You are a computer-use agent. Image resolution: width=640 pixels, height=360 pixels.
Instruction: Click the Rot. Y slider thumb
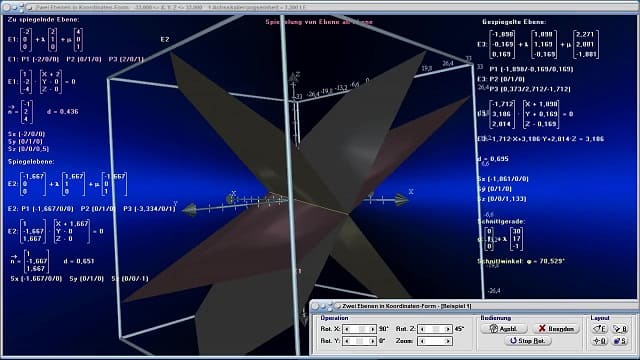[x=359, y=341]
